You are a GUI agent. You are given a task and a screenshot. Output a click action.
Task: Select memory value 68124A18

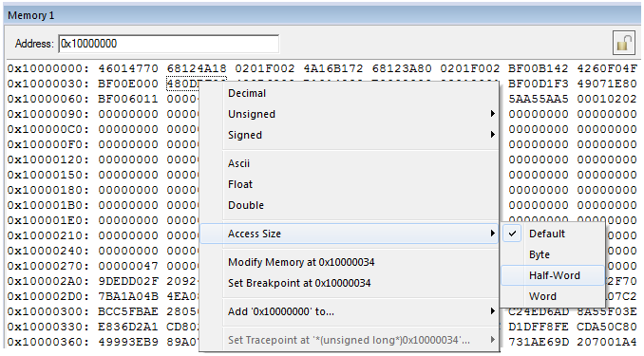(197, 68)
